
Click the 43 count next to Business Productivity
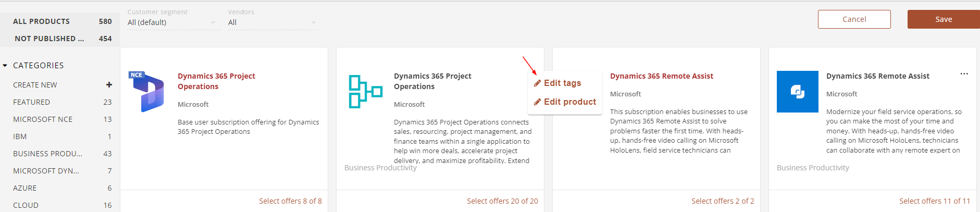[x=107, y=154]
